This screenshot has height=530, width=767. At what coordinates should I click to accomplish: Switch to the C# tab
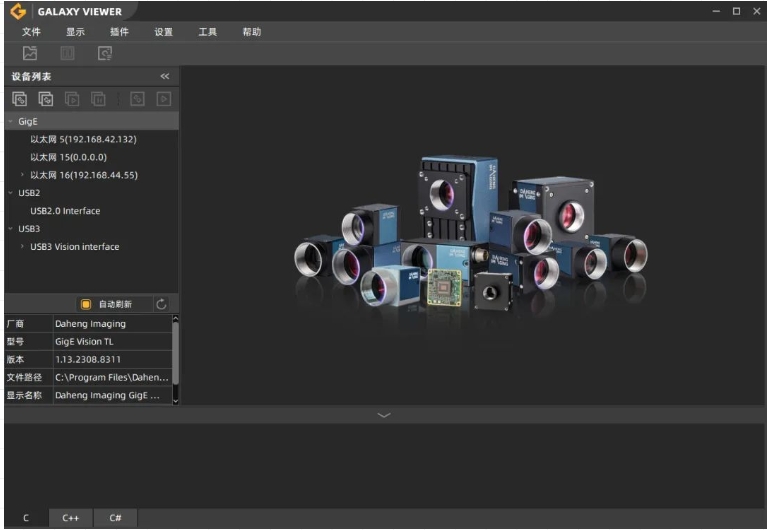click(115, 518)
